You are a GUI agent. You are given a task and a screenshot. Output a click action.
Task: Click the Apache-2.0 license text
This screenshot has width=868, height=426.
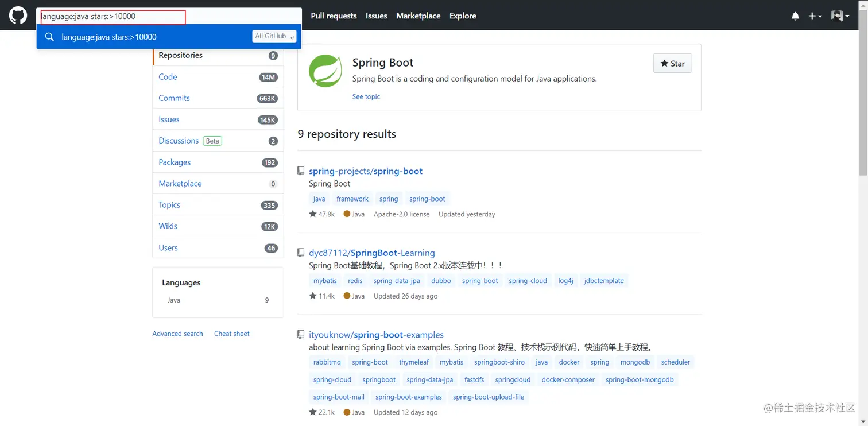[401, 214]
